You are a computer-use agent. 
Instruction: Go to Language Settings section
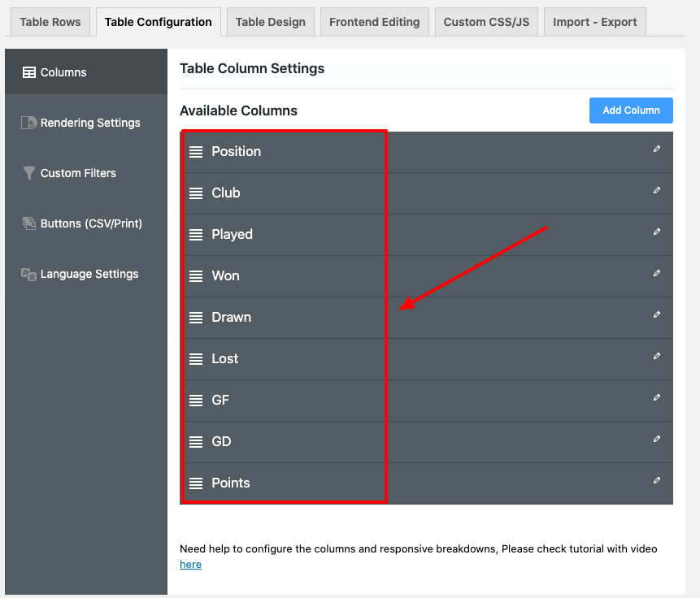pyautogui.click(x=89, y=274)
